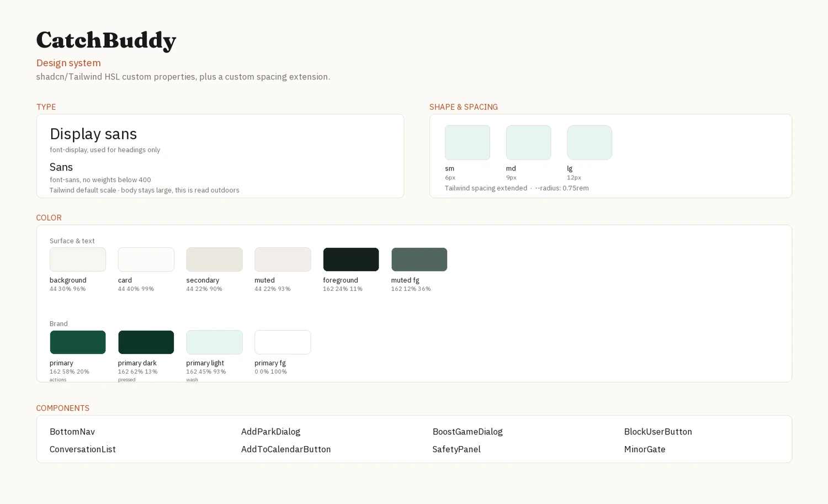
Task: Click the '162 62% 13%' HSL value
Action: click(x=138, y=372)
